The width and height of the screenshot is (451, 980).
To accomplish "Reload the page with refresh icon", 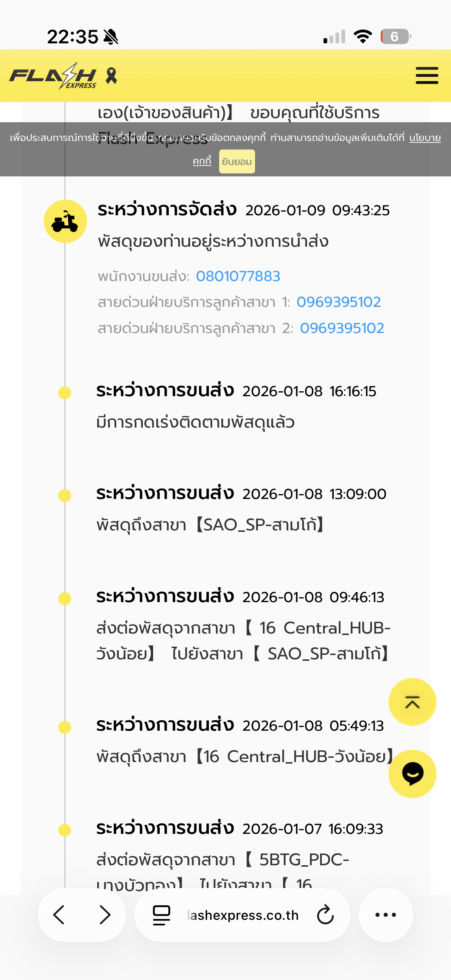I will click(325, 915).
